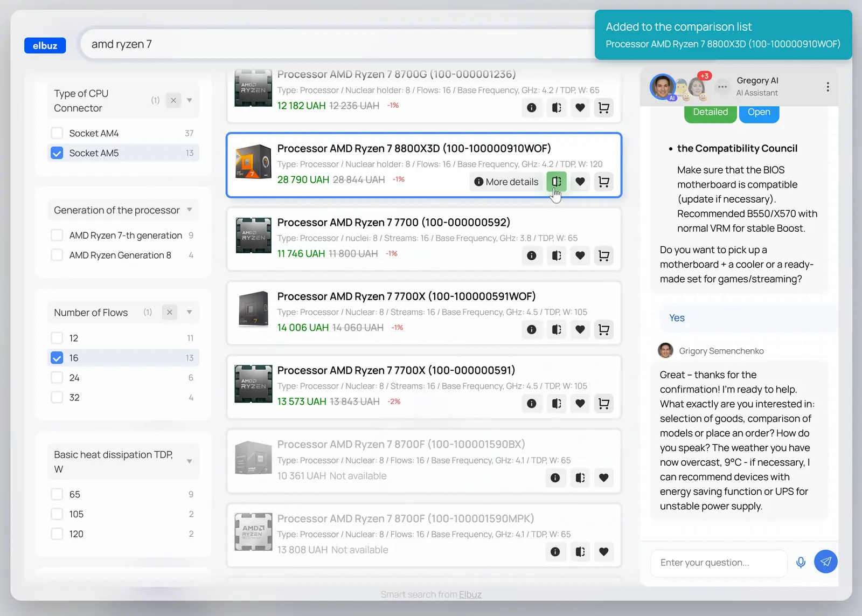Favorite Ryzen 7 8700F (100-100001590MPK)
Viewport: 862px width, 616px height.
604,551
